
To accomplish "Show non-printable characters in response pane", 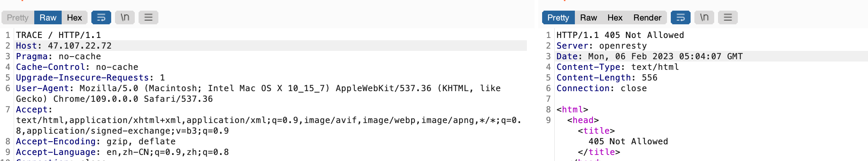I will [x=704, y=17].
